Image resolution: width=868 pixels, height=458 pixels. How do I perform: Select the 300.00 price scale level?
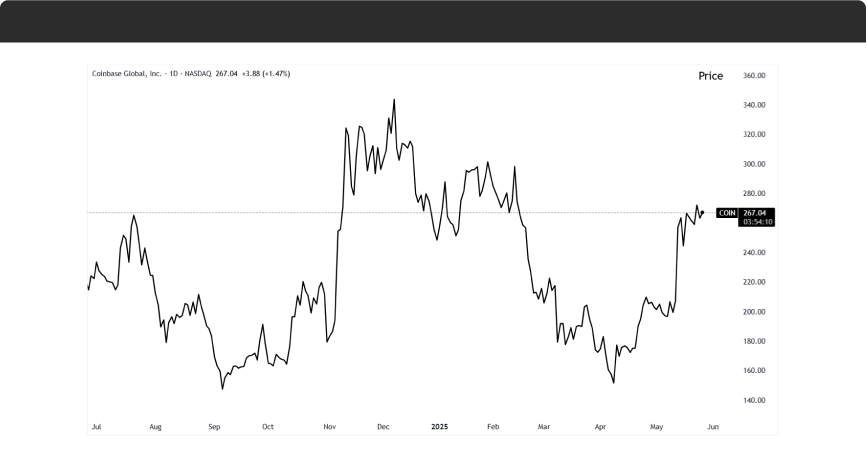[x=754, y=164]
